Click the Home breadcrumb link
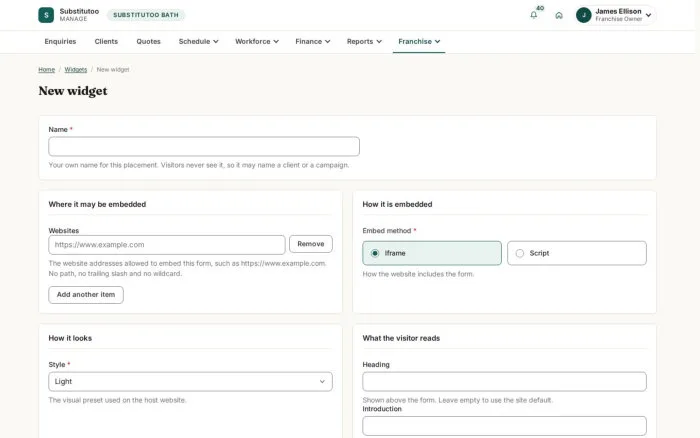 coord(46,70)
